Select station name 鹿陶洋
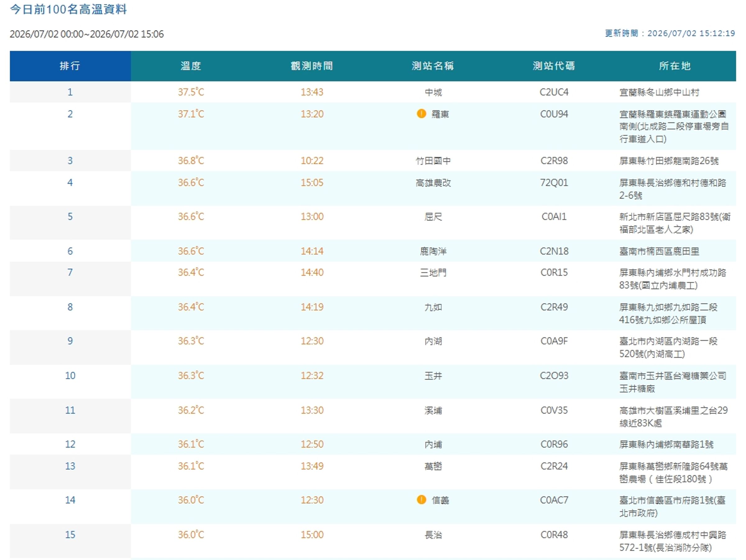 pyautogui.click(x=433, y=251)
